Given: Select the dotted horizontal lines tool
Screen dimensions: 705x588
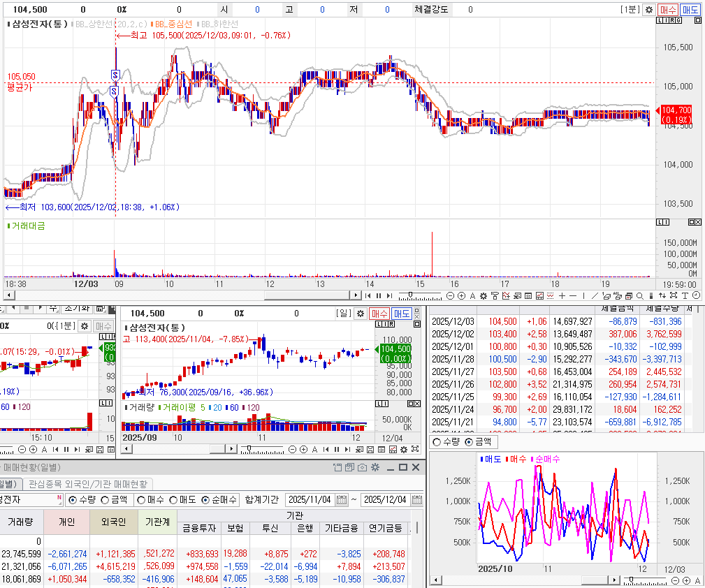Looking at the screenshot, I should click(x=550, y=295).
